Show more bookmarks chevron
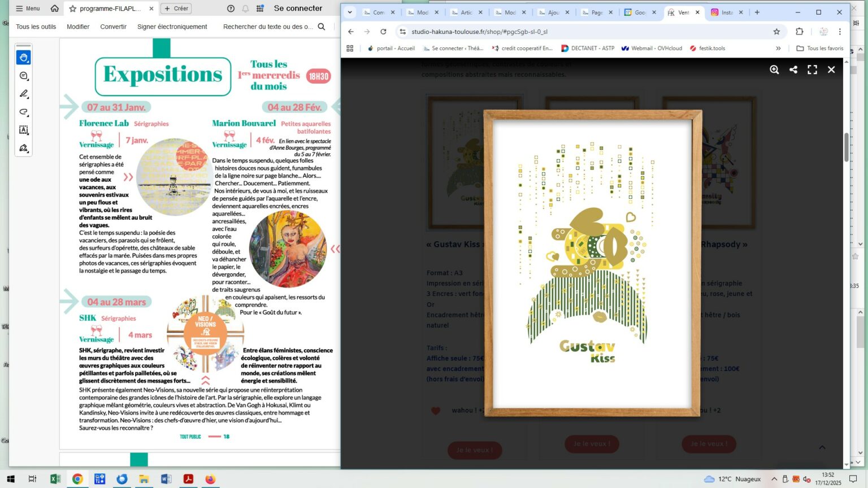The width and height of the screenshot is (868, 488). click(x=778, y=49)
